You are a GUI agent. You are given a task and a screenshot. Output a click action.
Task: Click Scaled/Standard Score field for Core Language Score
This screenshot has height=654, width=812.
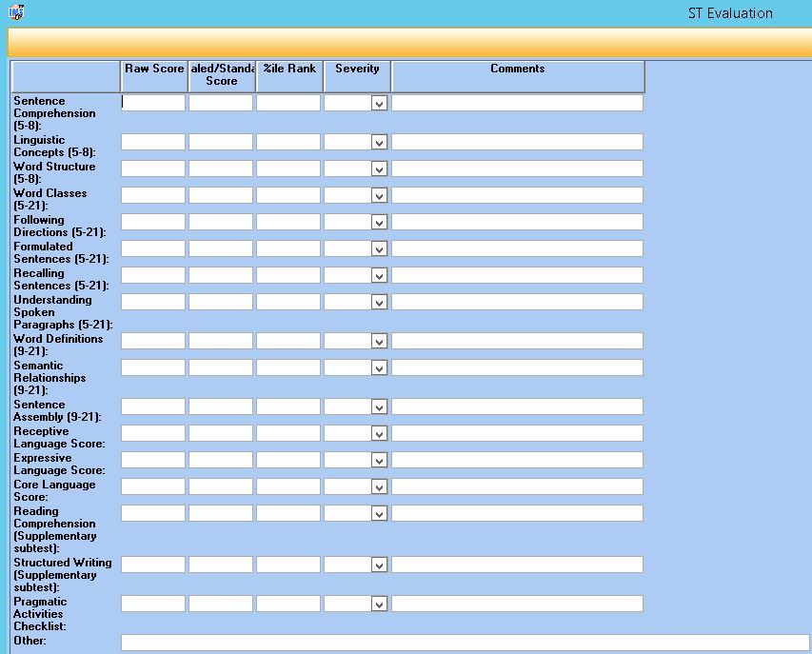(221, 486)
